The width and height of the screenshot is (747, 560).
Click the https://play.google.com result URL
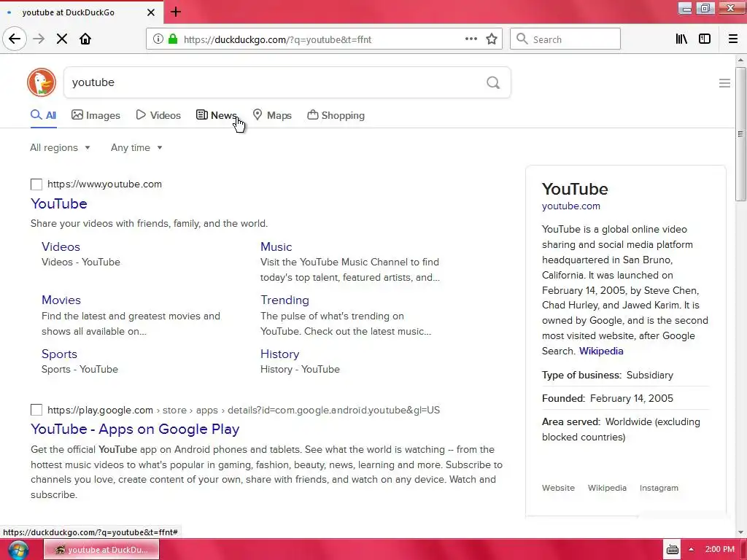(x=100, y=410)
